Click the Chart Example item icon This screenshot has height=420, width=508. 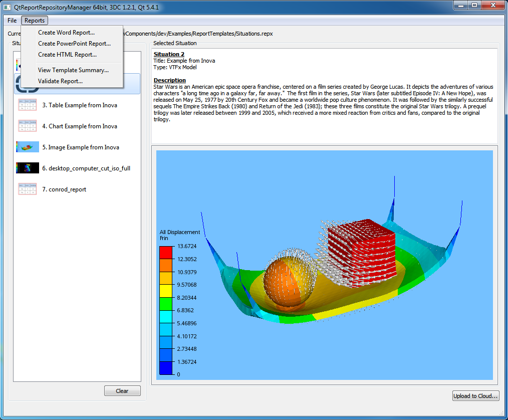27,126
